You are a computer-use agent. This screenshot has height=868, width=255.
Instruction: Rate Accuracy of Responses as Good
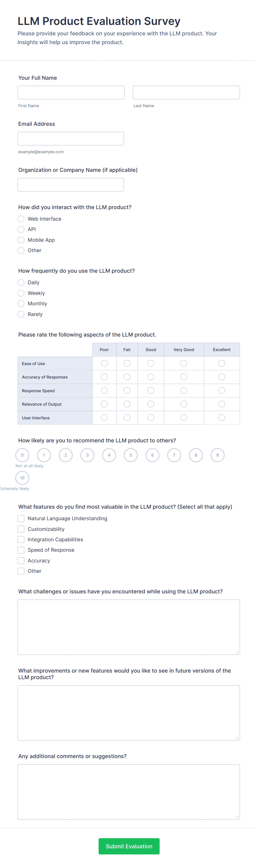click(x=151, y=377)
